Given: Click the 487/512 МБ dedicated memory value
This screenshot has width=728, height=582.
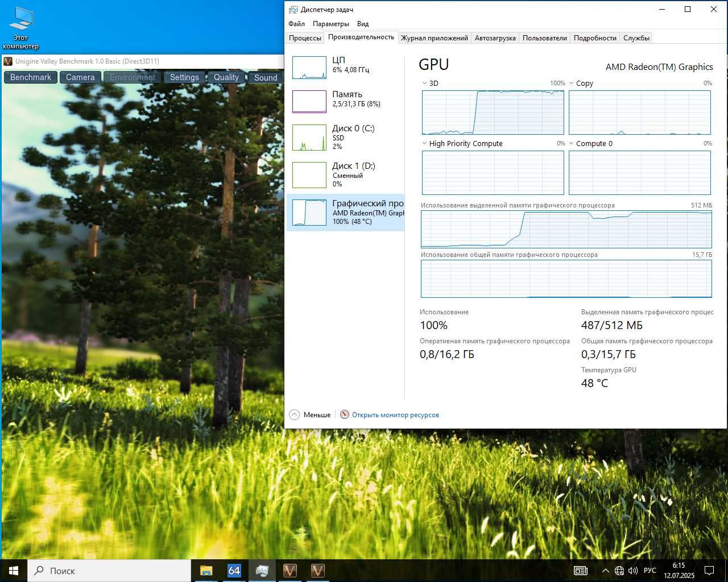Looking at the screenshot, I should pos(612,326).
